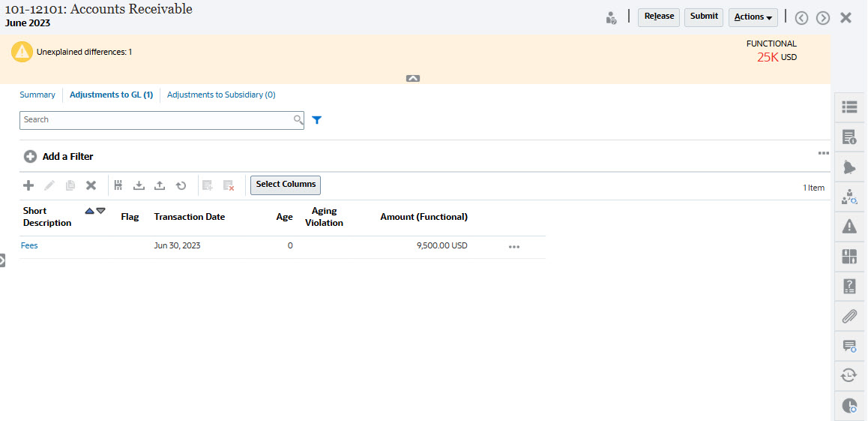The height and width of the screenshot is (421, 868).
Task: Close the reconciliation with the X
Action: 846,18
